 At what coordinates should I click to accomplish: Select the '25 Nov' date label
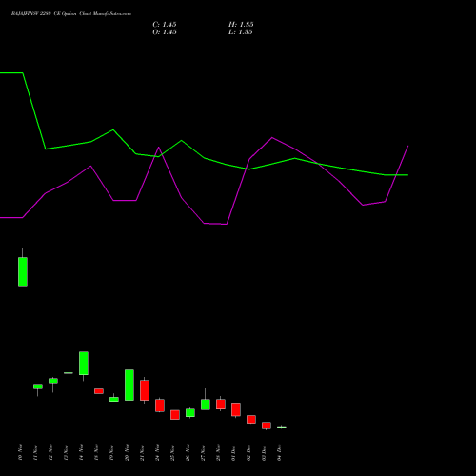click(x=172, y=452)
